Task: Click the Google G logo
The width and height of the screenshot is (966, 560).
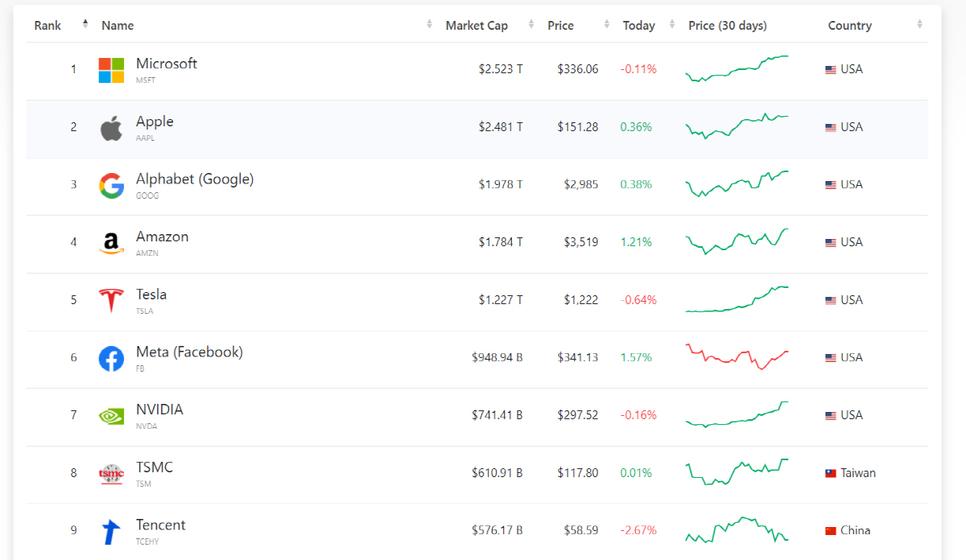Action: 111,185
